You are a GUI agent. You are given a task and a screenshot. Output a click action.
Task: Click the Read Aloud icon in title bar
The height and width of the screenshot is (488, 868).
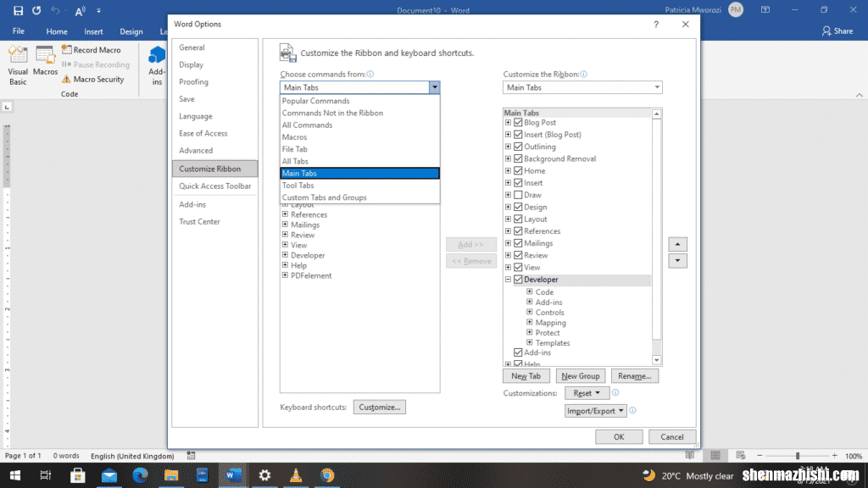coord(81,10)
